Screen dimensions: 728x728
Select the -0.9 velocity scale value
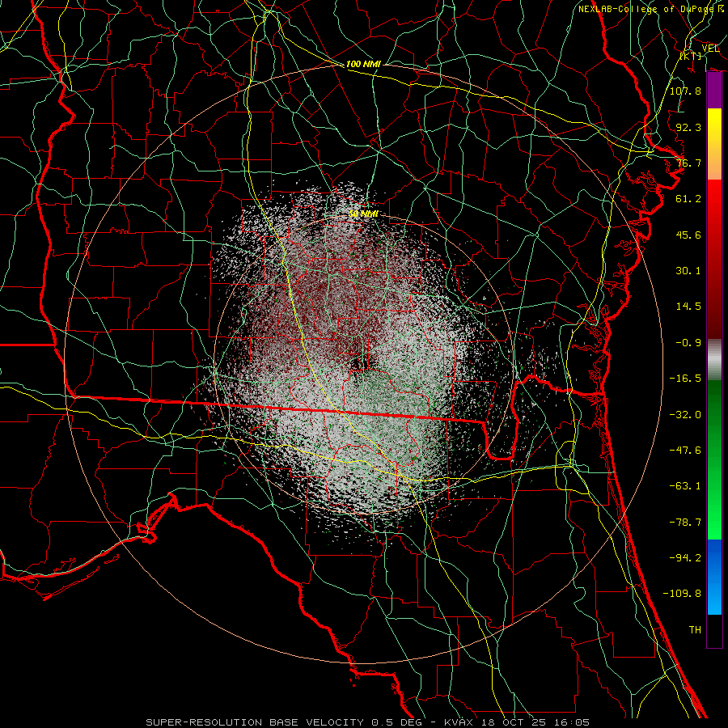click(x=688, y=343)
